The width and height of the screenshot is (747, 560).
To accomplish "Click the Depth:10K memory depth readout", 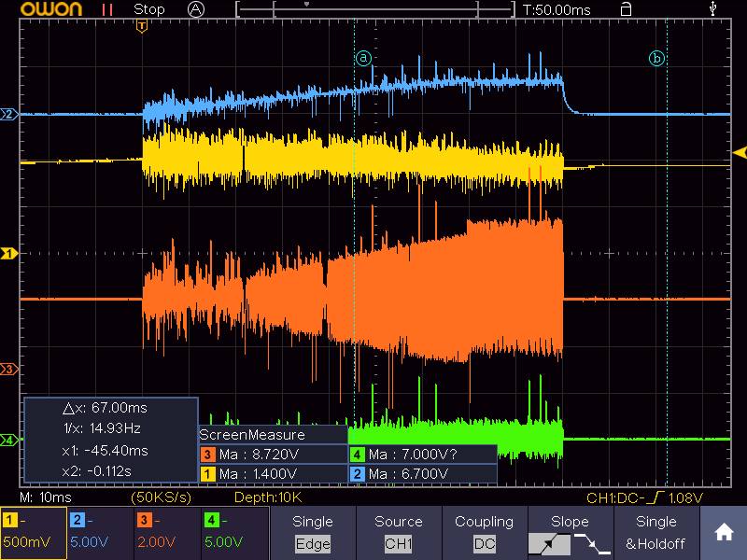I will click(x=268, y=497).
